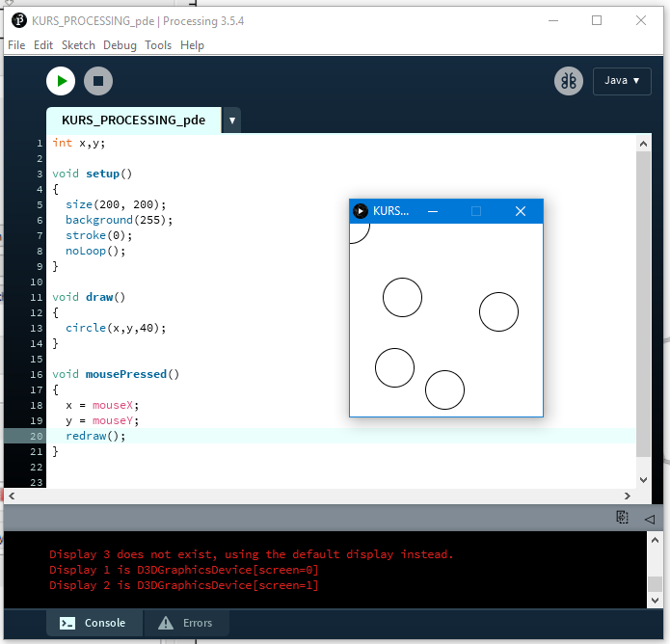The width and height of the screenshot is (670, 644).
Task: Click the horizontal scrollbar right arrow
Action: 628,496
